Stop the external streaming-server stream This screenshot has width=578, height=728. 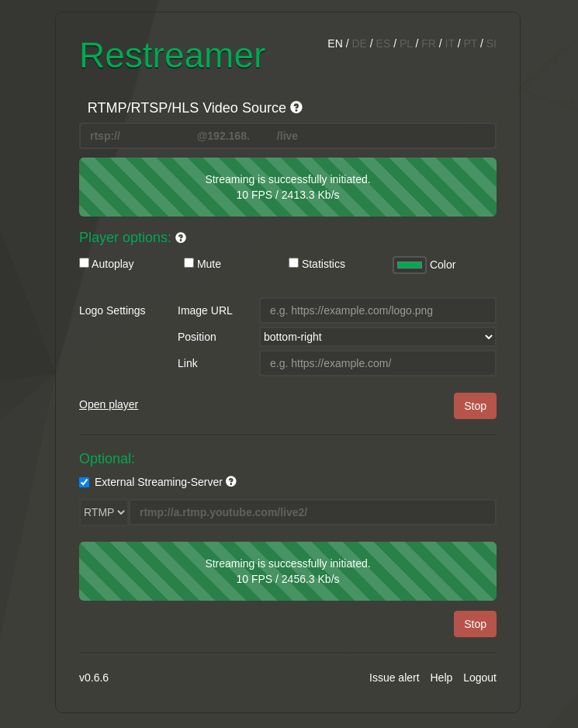click(475, 624)
